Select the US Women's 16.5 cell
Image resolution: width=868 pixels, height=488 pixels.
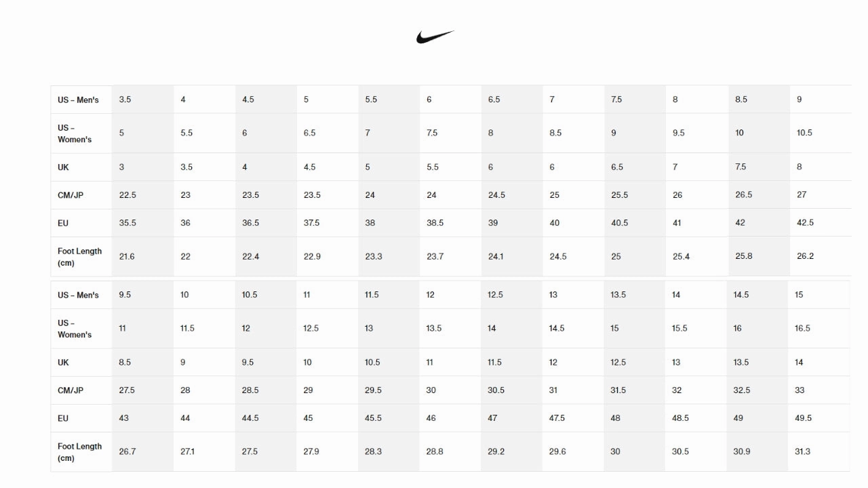[x=802, y=329]
